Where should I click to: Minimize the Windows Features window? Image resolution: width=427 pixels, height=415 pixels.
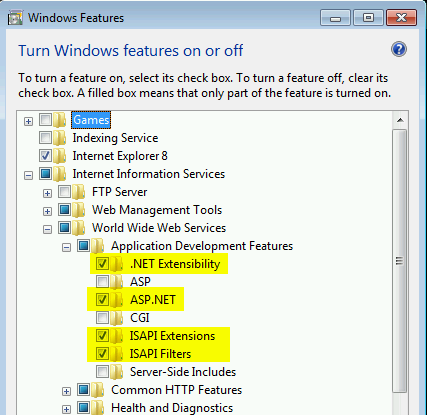pos(335,18)
